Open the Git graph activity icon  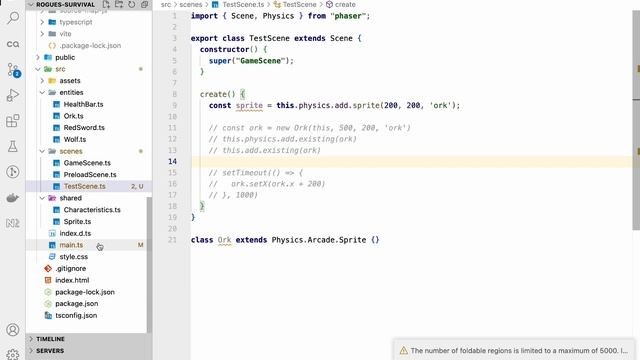click(13, 172)
